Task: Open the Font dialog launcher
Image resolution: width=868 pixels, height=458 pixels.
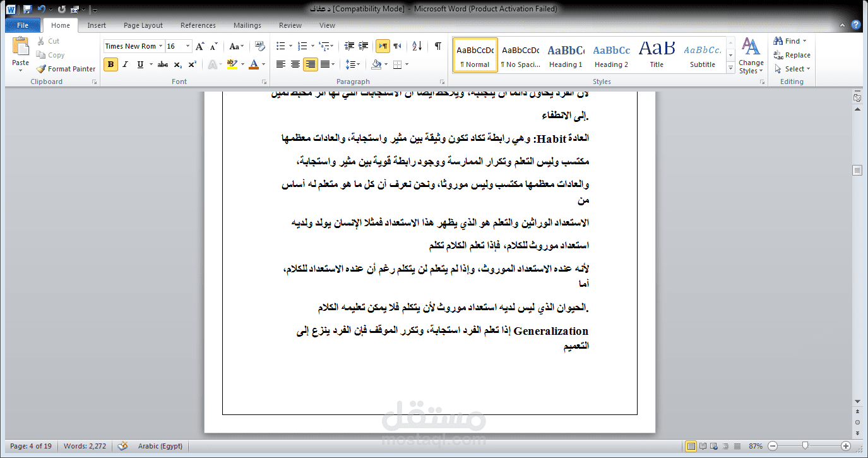Action: click(265, 82)
